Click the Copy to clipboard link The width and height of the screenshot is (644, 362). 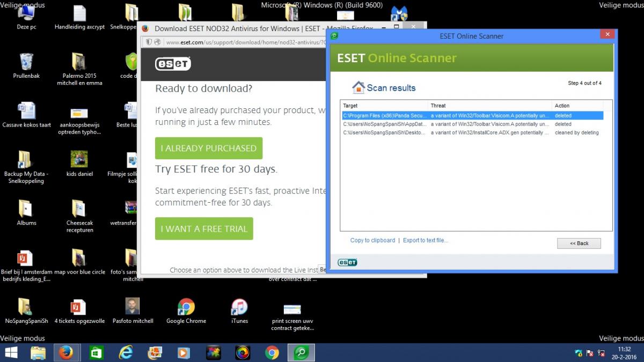coord(372,240)
